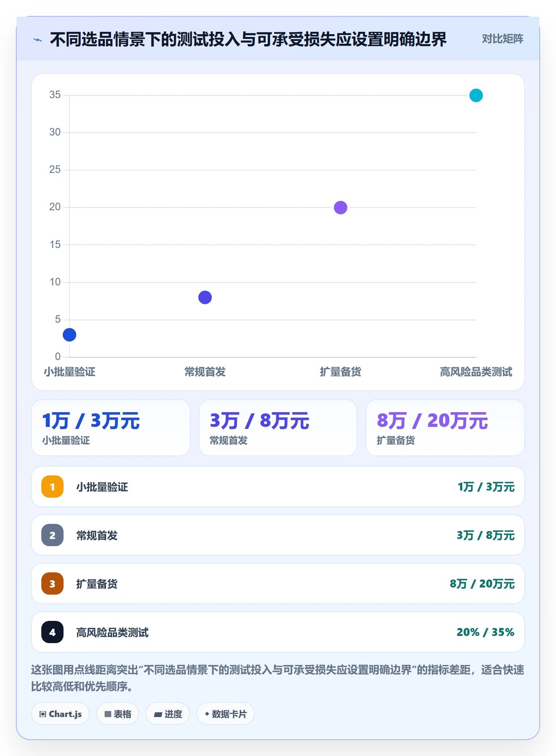Open the 8万 / 20万元 data card

tap(445, 428)
